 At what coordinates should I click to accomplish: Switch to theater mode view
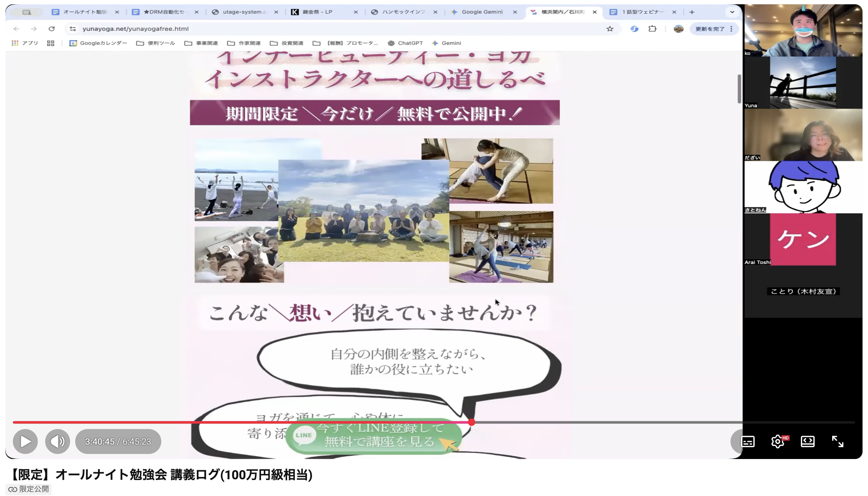tap(808, 441)
